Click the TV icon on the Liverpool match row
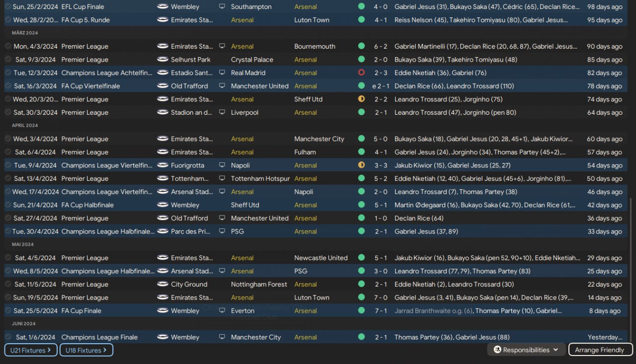This screenshot has width=636, height=364. pyautogui.click(x=222, y=112)
